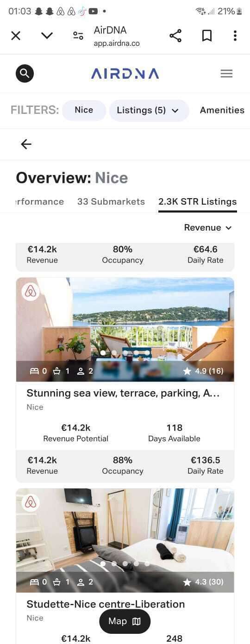Image resolution: width=250 pixels, height=644 pixels.
Task: Open Studette-Nice centre-Liberation listing title
Action: (x=106, y=604)
